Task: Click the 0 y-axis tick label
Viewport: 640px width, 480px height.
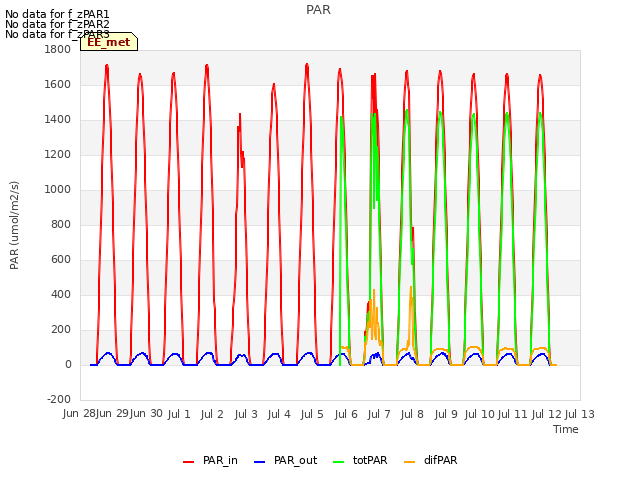Action: click(68, 364)
